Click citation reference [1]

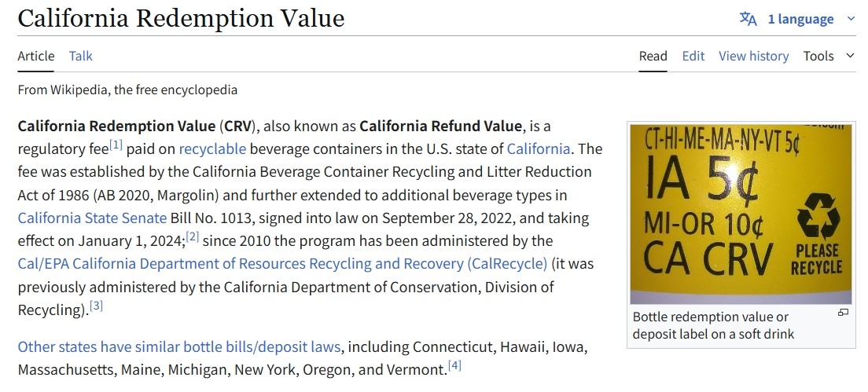tap(116, 145)
